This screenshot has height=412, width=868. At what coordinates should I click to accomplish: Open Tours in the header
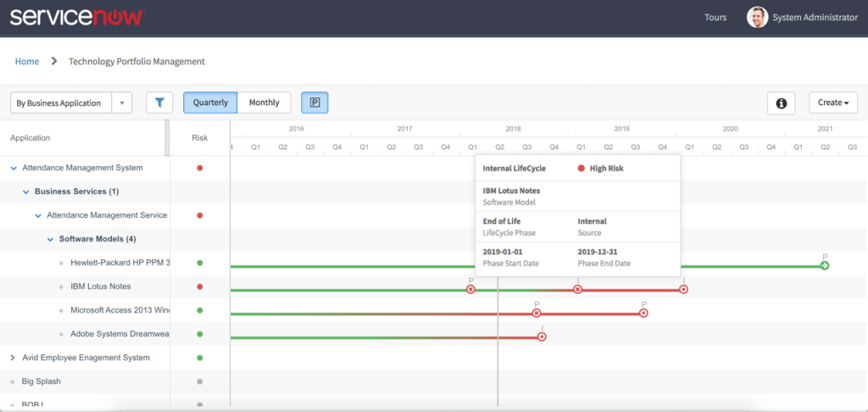[715, 17]
